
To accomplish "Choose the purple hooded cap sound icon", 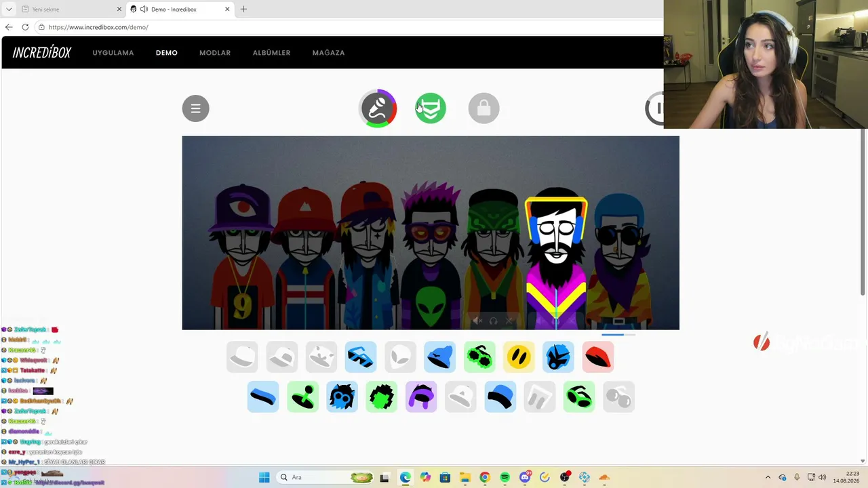I will click(x=421, y=396).
